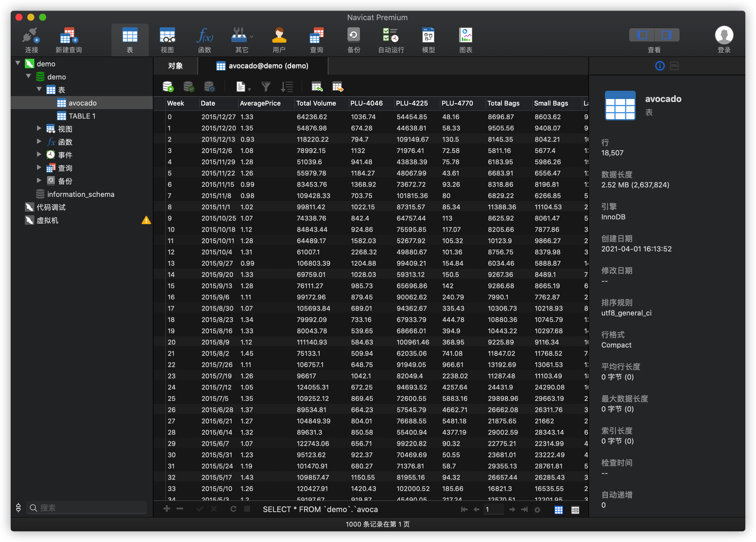Toggle the left sidebar pane view

(642, 35)
